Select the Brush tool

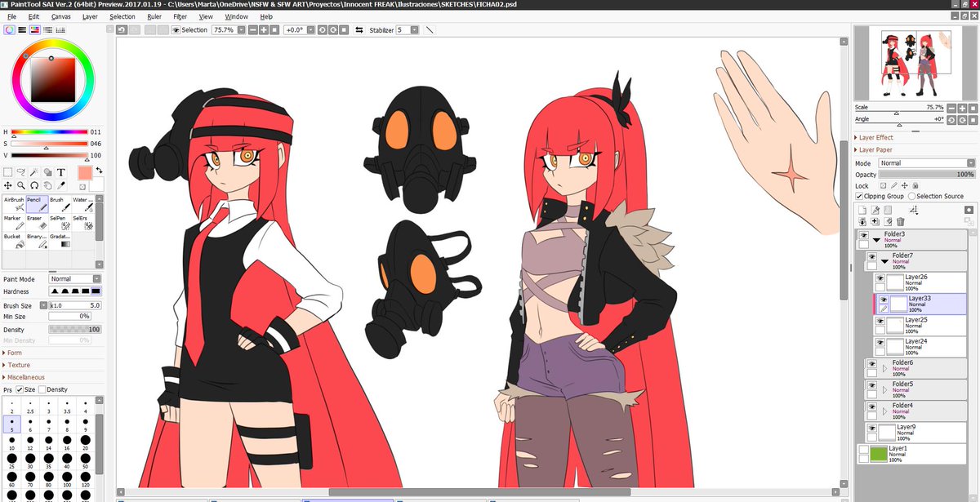click(x=60, y=204)
